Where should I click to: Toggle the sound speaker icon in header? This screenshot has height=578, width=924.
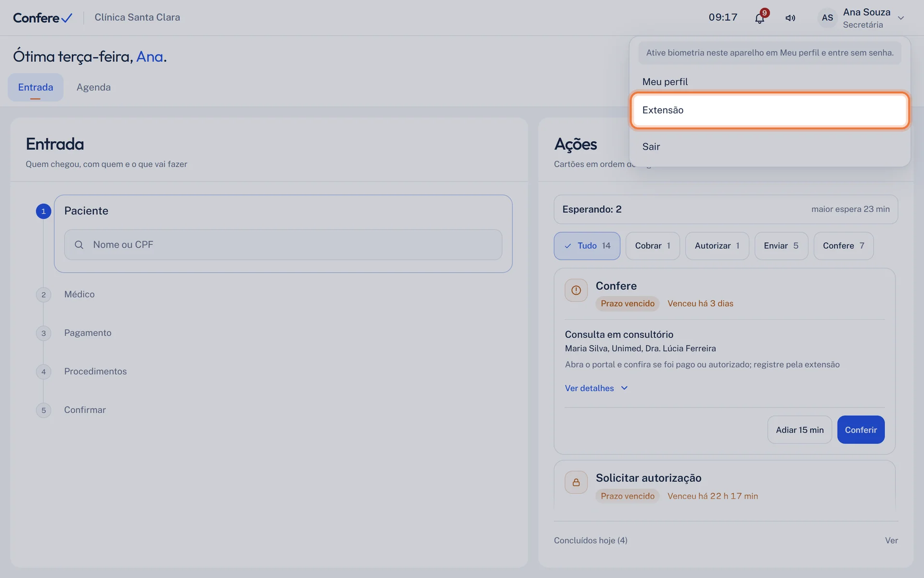(790, 18)
